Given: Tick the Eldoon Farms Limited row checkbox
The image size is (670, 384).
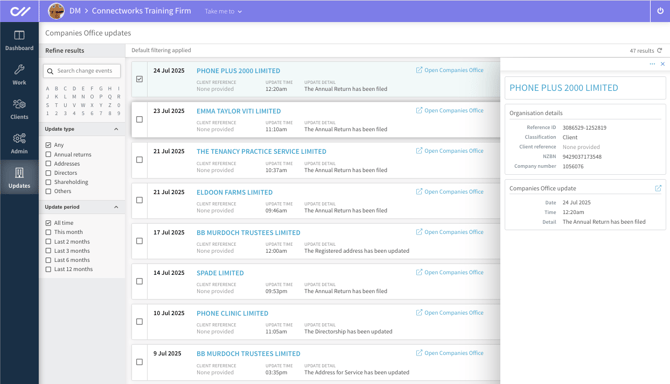Looking at the screenshot, I should pyautogui.click(x=139, y=200).
